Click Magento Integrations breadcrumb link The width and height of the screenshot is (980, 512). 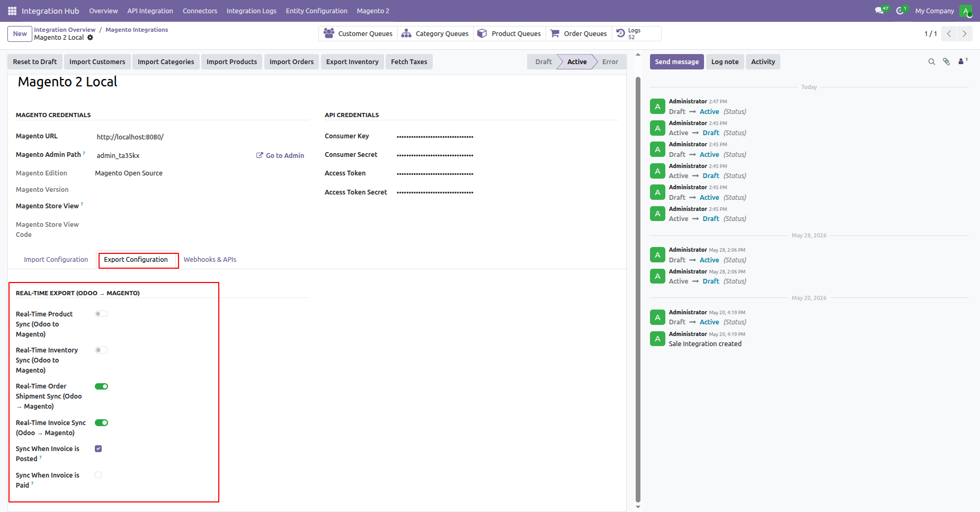tap(137, 30)
